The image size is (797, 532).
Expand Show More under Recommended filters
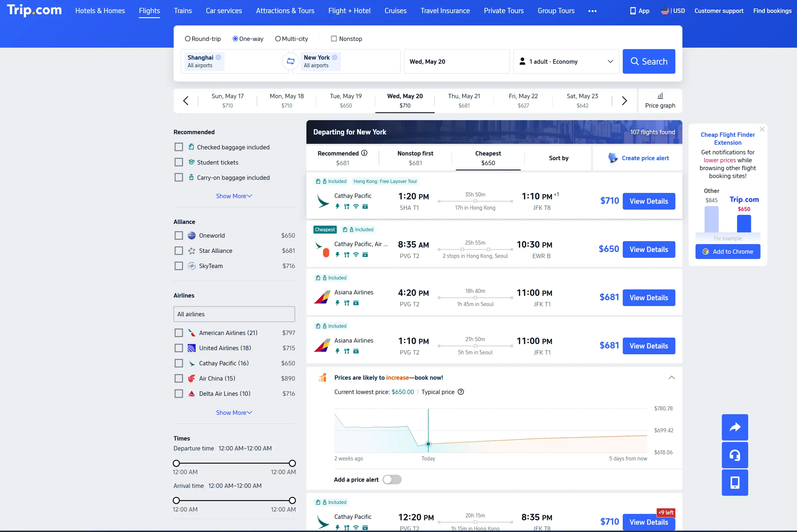coord(234,196)
